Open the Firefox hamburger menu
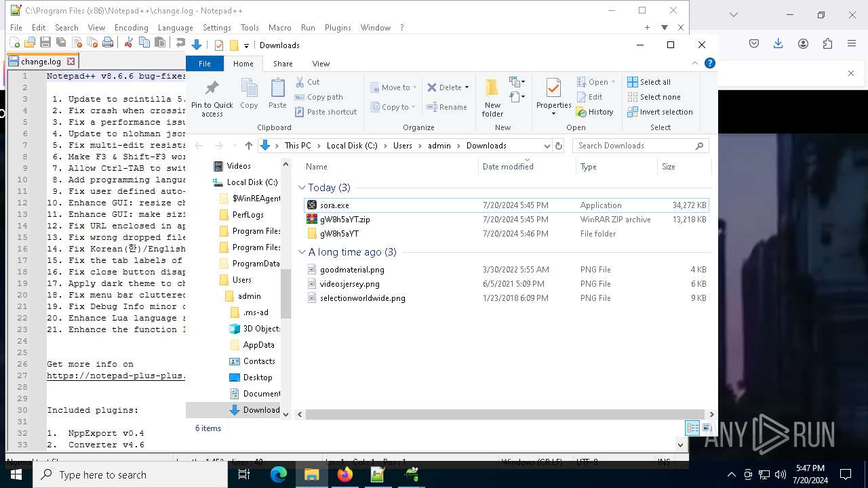 [852, 43]
